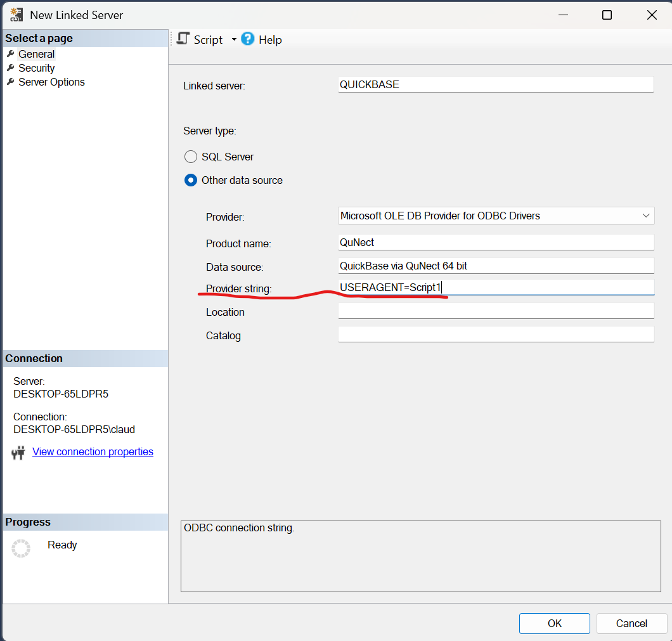672x641 pixels.
Task: Click the 'ODBC connection string.' description text
Action: [239, 528]
